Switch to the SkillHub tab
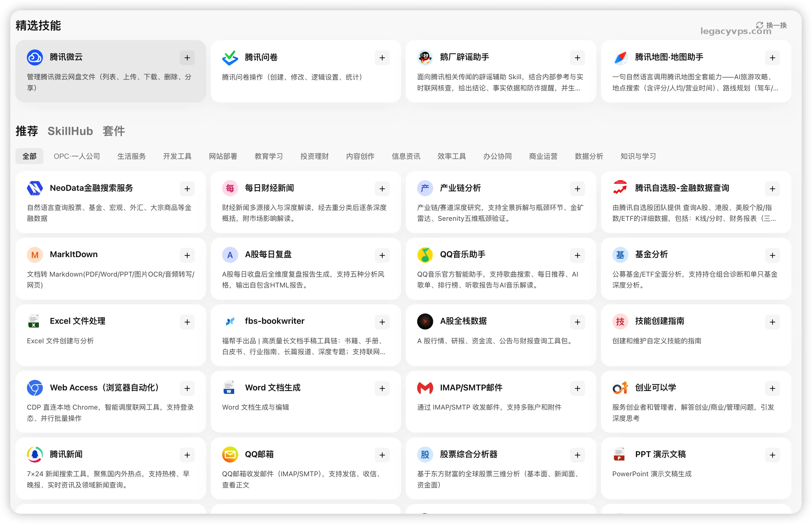812x524 pixels. tap(70, 131)
